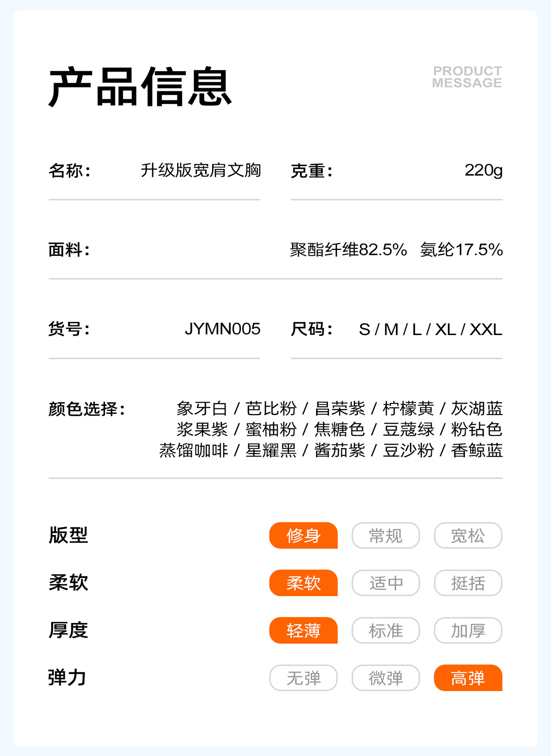
Task: Click the 220g weight value
Action: pyautogui.click(x=483, y=170)
